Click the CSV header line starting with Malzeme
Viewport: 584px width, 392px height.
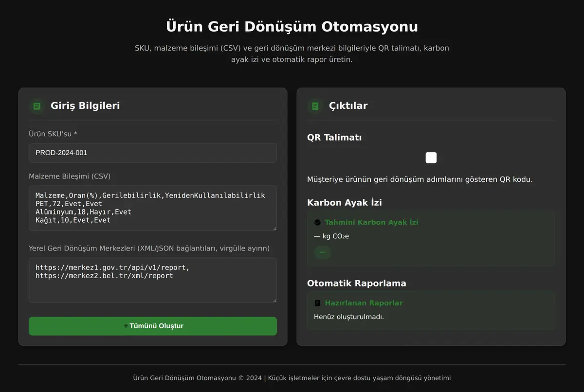[150, 196]
